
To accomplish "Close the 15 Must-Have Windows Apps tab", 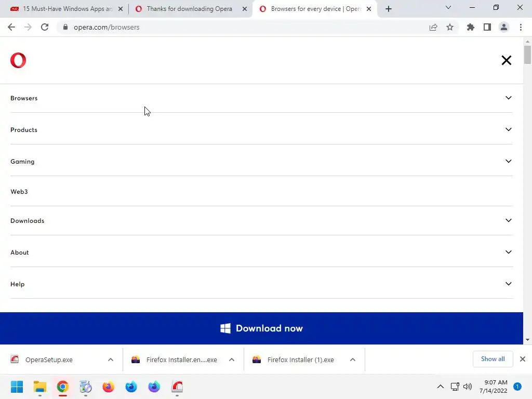I will pos(121,9).
